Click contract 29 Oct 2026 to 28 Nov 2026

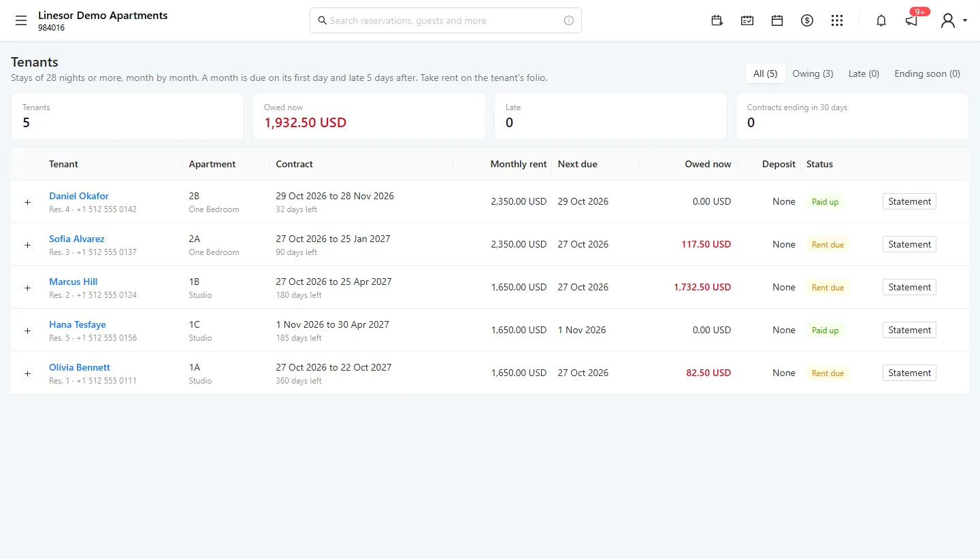click(x=335, y=196)
